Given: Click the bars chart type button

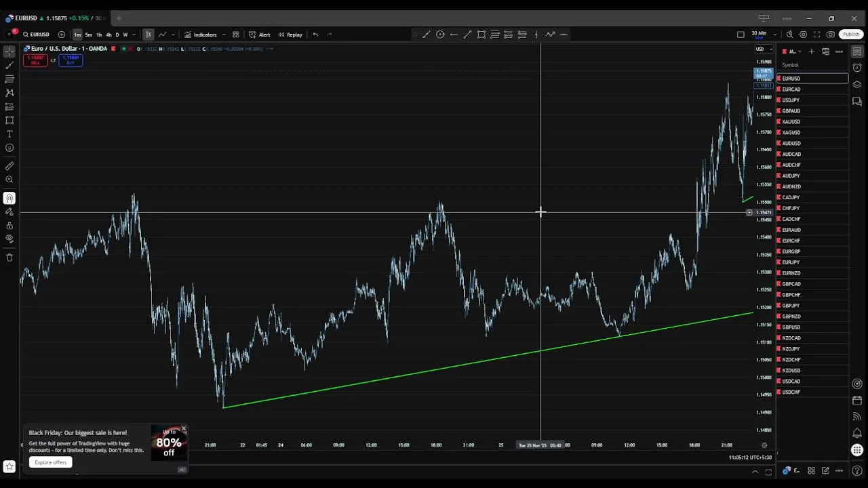Looking at the screenshot, I should coord(148,35).
